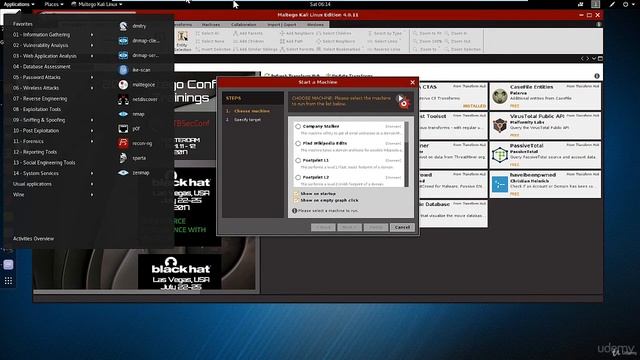Expand 09 - Sniffing & Spoofing submenu
This screenshot has height=360, width=640.
click(x=53, y=120)
